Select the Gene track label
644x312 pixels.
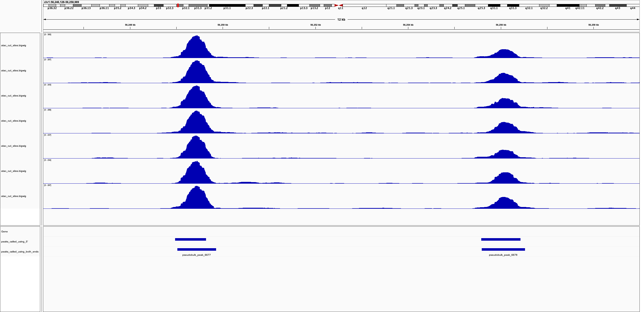point(4,232)
